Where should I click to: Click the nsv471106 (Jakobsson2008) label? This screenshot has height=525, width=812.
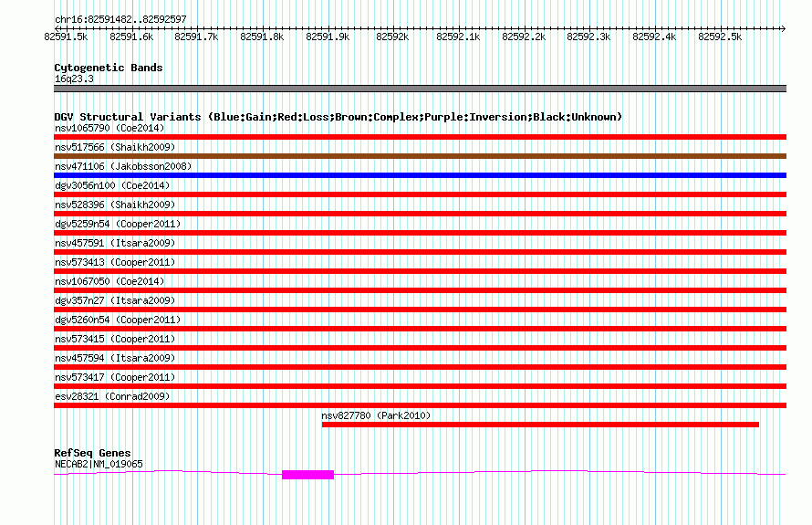click(x=123, y=166)
